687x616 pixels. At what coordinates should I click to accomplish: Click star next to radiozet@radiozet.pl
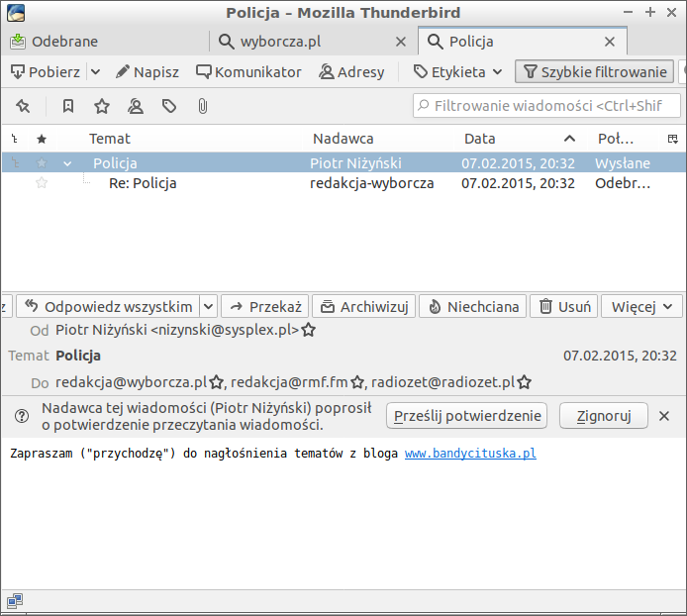point(525,382)
